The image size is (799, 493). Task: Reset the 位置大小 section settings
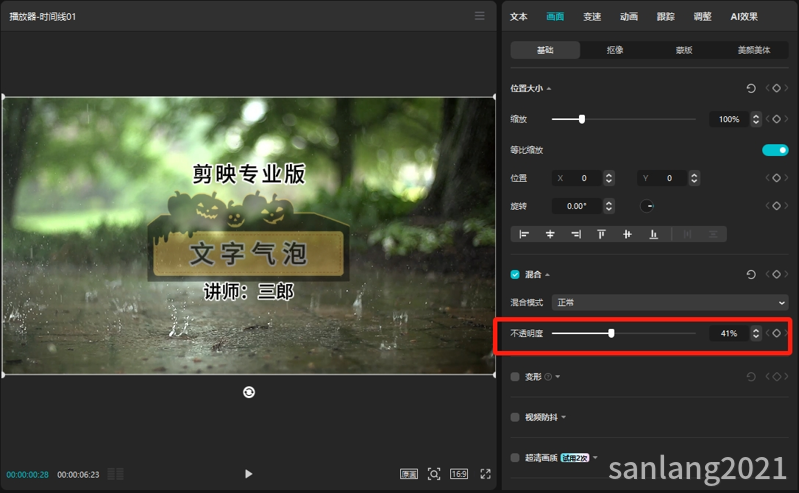[x=751, y=88]
